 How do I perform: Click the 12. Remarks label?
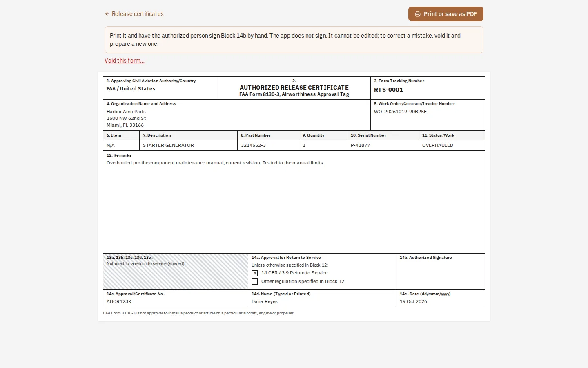tap(119, 155)
